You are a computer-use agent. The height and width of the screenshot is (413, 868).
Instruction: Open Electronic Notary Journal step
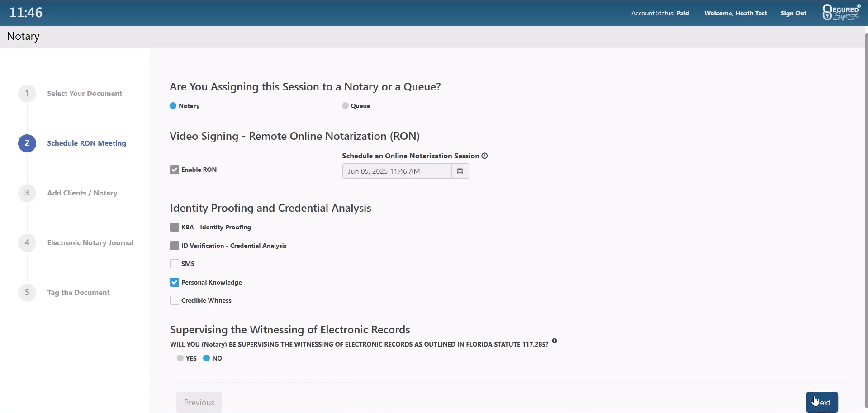pos(90,243)
